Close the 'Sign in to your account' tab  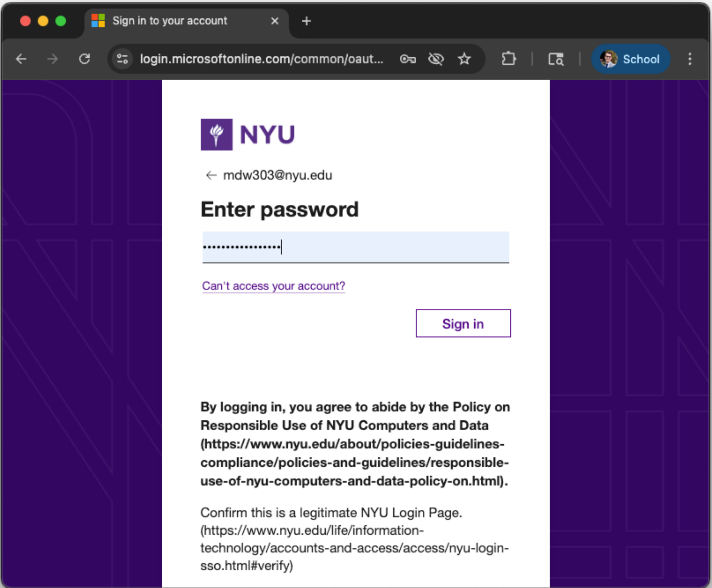tap(274, 21)
